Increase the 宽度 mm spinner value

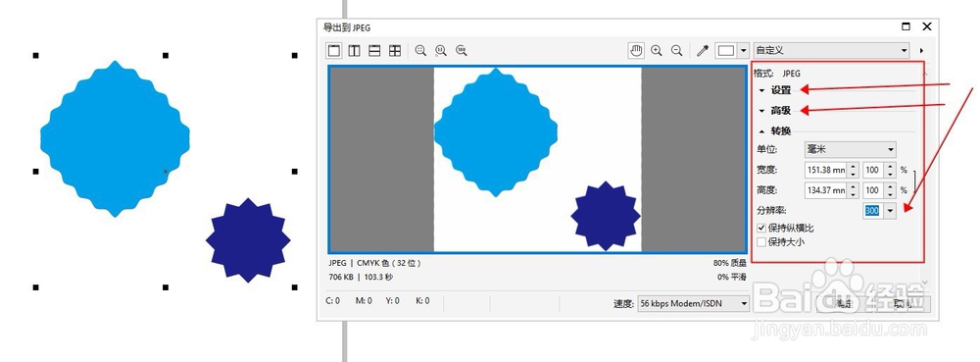[853, 167]
